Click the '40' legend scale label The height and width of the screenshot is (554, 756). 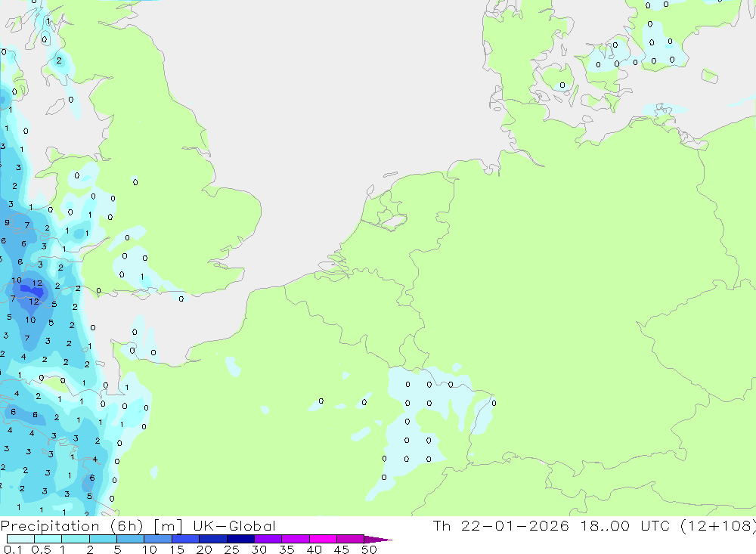point(314,549)
